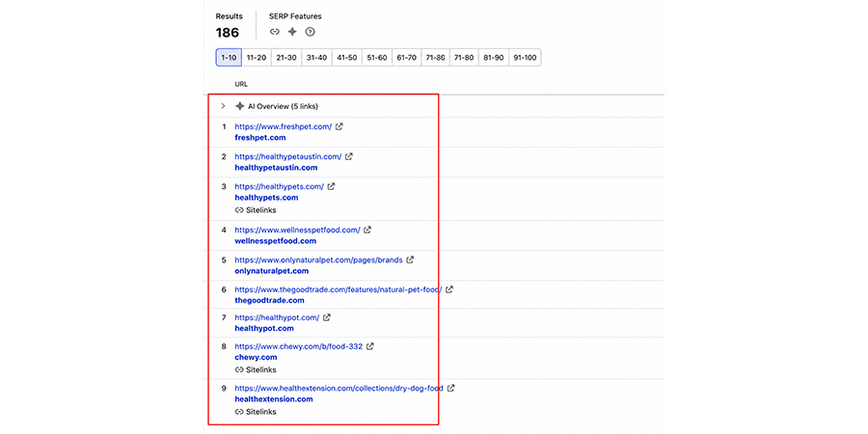Click the bold healthypot.com domain
The height and width of the screenshot is (434, 868).
click(x=264, y=328)
